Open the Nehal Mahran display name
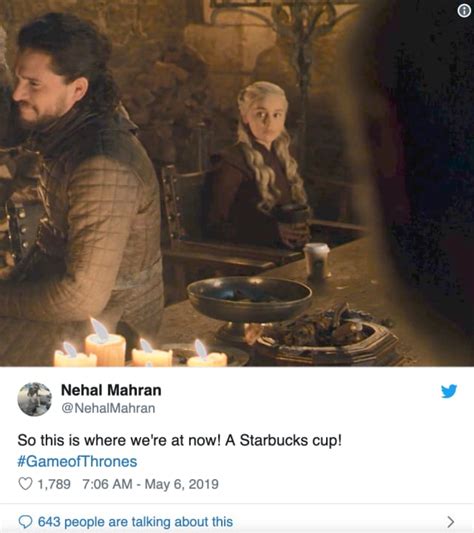Screen dimensions: 474x533 tap(111, 390)
